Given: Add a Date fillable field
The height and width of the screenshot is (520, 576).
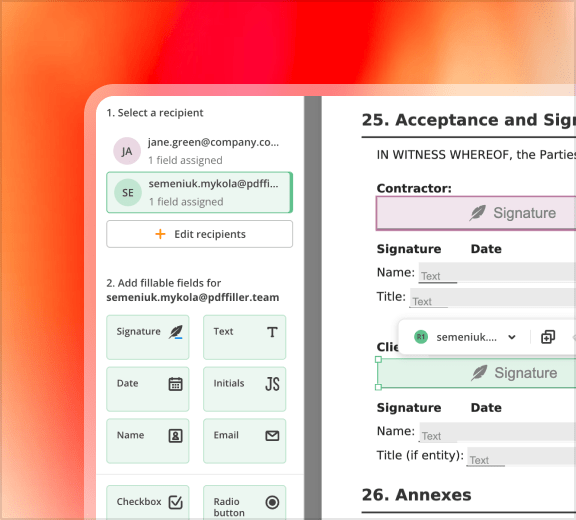Looking at the screenshot, I should (x=148, y=389).
